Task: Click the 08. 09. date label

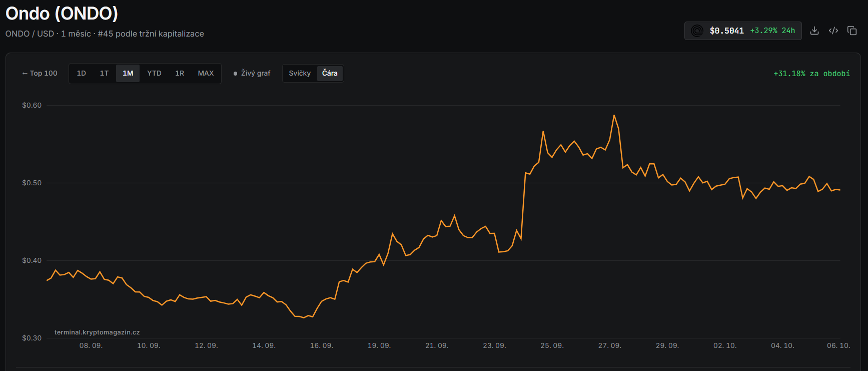Action: [91, 345]
